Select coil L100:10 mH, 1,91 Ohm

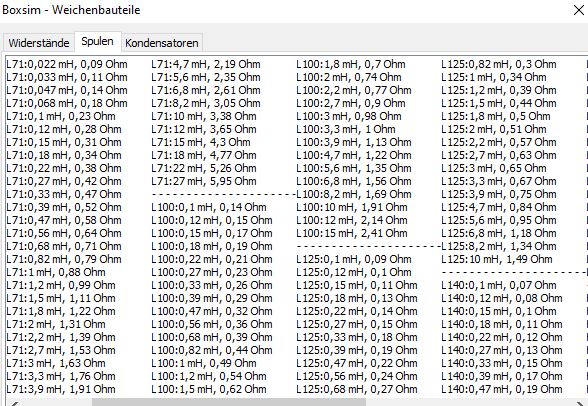pyautogui.click(x=352, y=207)
